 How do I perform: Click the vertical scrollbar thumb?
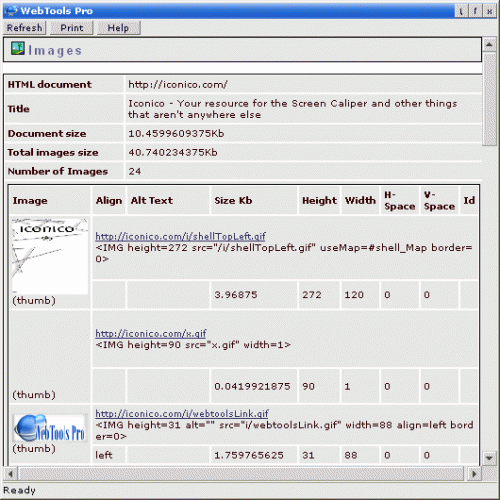[489, 99]
